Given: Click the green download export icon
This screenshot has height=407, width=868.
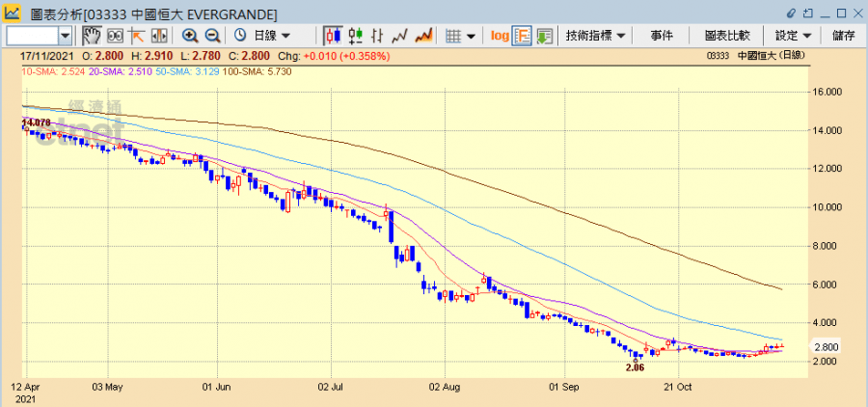Looking at the screenshot, I should pos(545,36).
